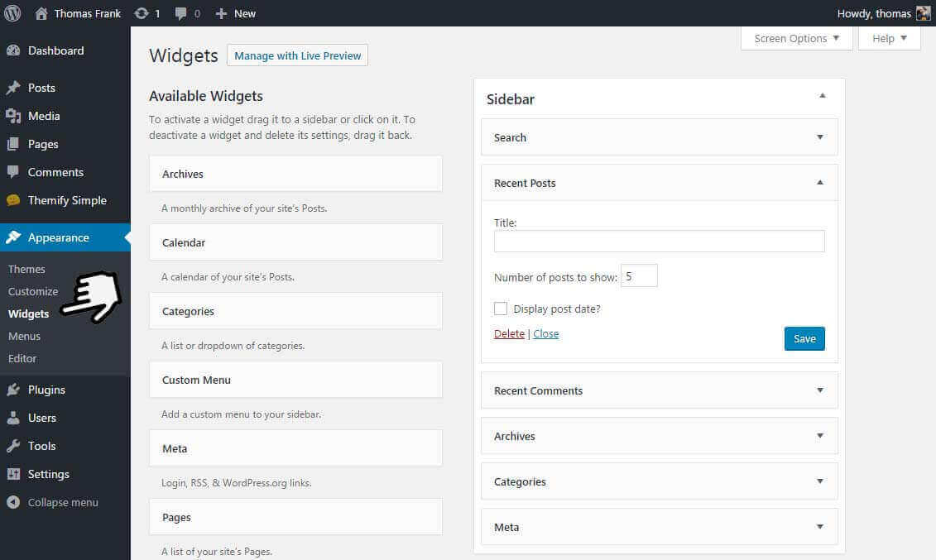Expand the sidebar Archives widget arrow

click(x=819, y=436)
